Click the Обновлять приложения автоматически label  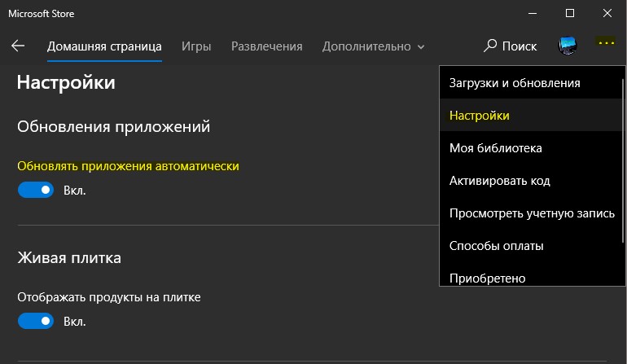click(128, 166)
